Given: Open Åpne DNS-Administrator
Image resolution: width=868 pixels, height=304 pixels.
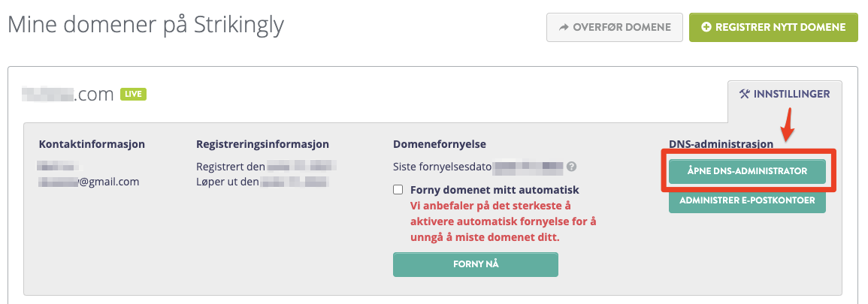Looking at the screenshot, I should click(747, 171).
